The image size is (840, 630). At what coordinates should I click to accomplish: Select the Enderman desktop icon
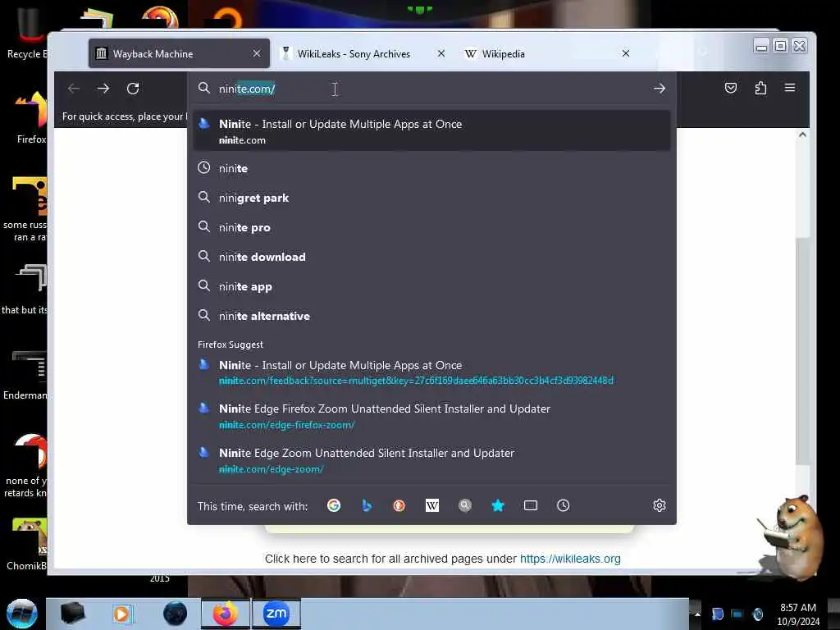coord(25,375)
